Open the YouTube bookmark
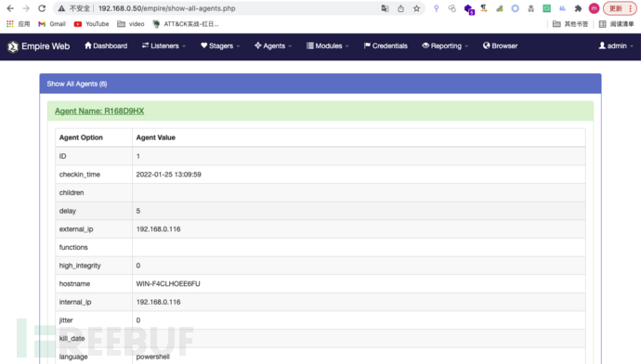Viewport: 641px width, 364px height. click(x=92, y=24)
